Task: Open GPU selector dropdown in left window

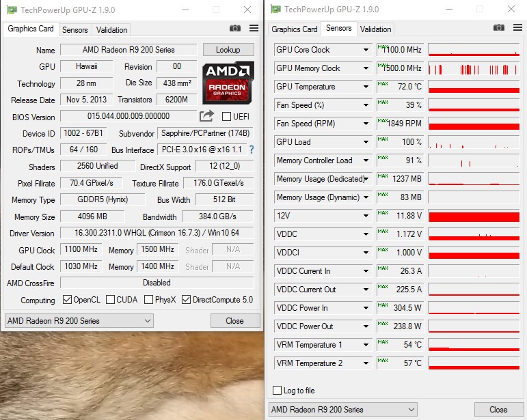Action: (79, 320)
